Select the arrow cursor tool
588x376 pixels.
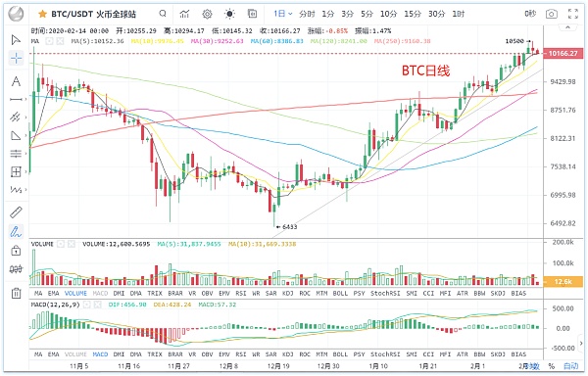tap(16, 40)
